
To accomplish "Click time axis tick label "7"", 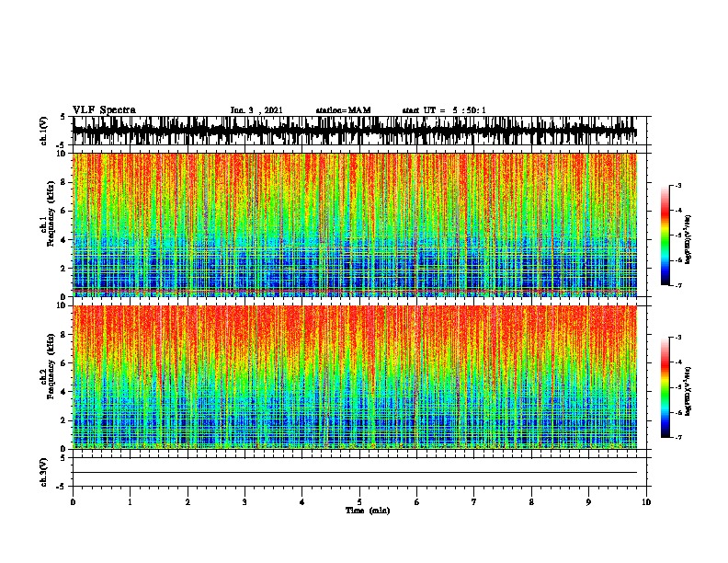I will pos(474,502).
